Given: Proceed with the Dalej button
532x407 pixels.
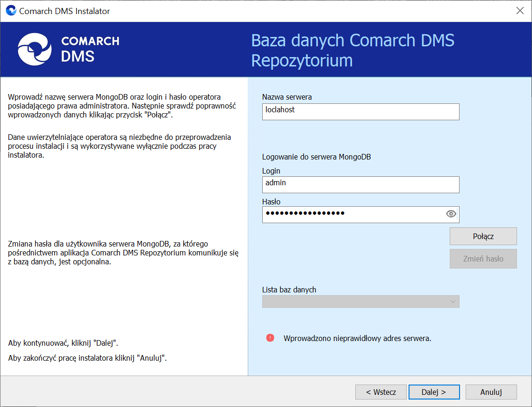Looking at the screenshot, I should point(434,392).
